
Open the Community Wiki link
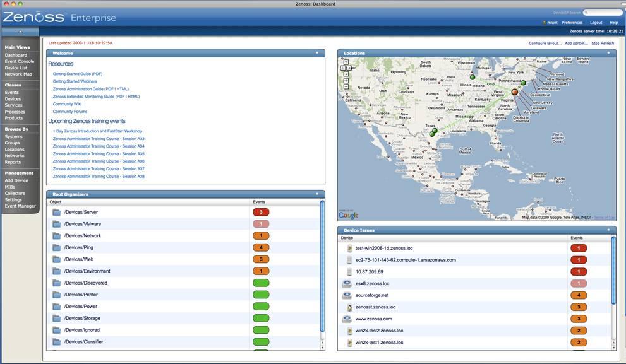tap(67, 104)
